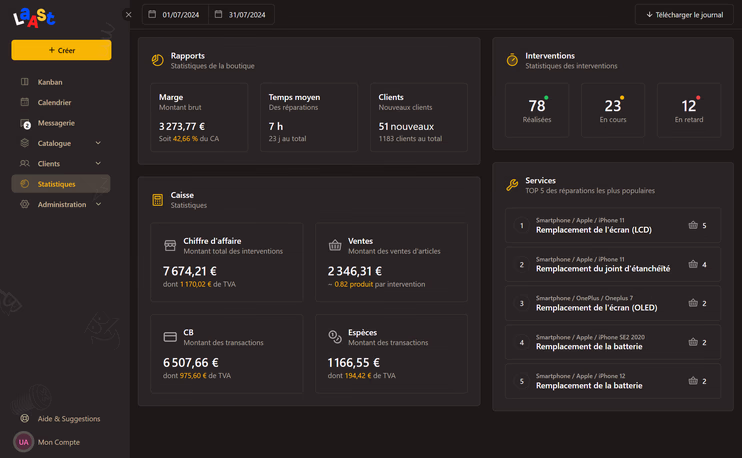Viewport: 742px width, 458px height.
Task: Expand the Catalogue submenu chevron
Action: pos(98,143)
